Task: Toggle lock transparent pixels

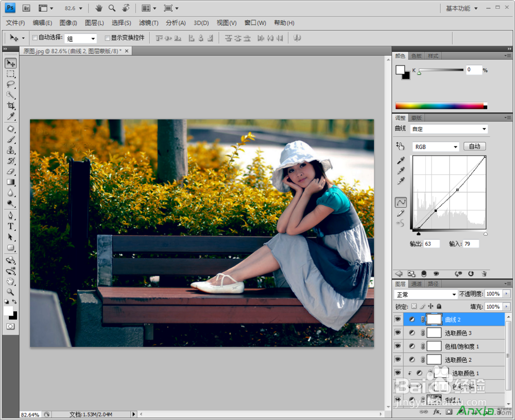Action: point(414,306)
